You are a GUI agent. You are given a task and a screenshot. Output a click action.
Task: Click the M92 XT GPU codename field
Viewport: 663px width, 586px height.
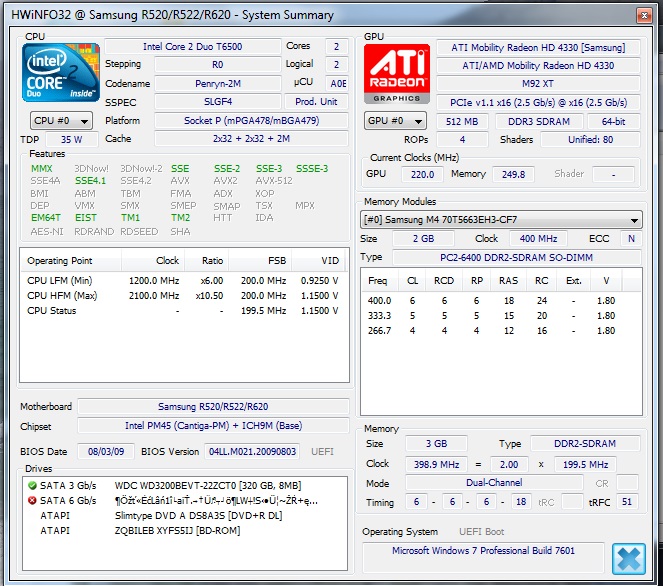(538, 84)
